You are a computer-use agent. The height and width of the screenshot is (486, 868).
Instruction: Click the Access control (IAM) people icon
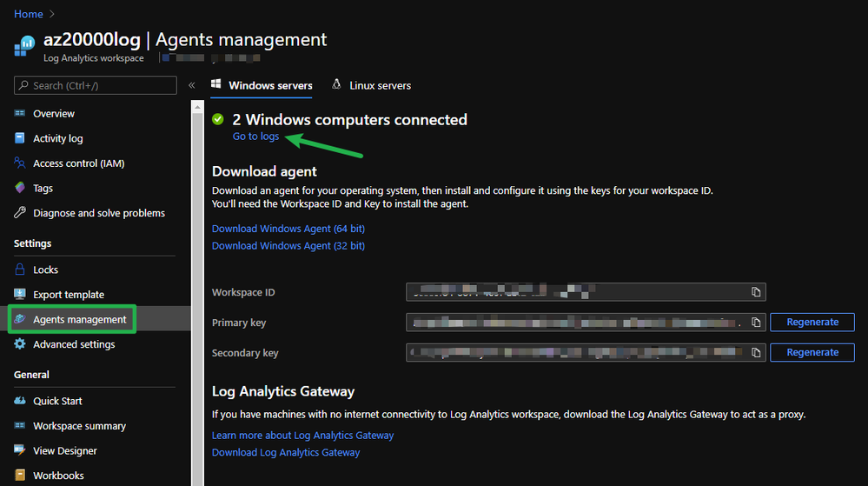pyautogui.click(x=20, y=163)
